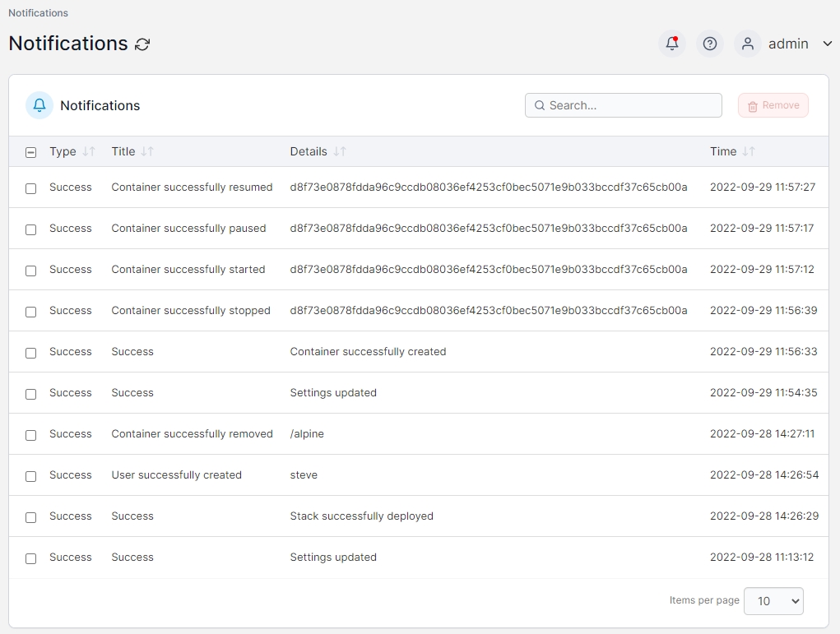Screen dimensions: 840x634
Task: Sort by Details column arrows icon
Action: 340,151
